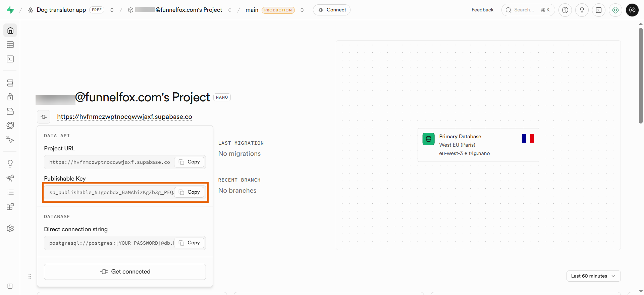644x295 pixels.
Task: Open the SQL Editor sidebar icon
Action: pos(10,59)
